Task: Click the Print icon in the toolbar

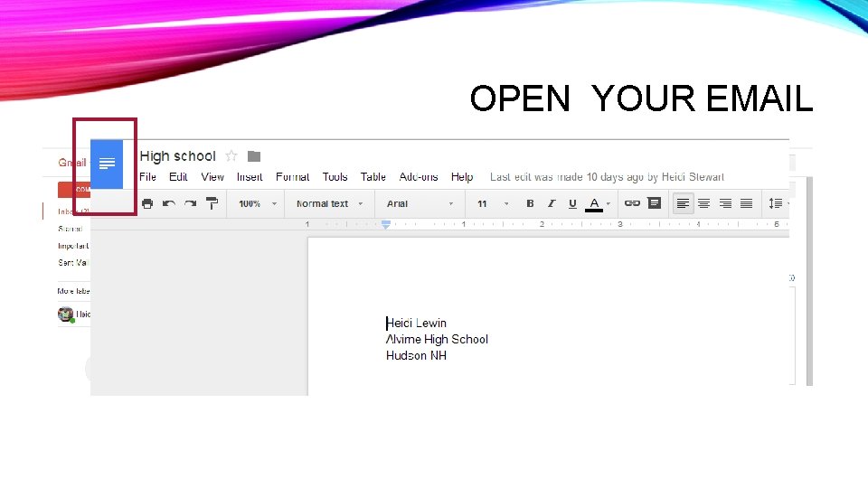Action: [x=147, y=203]
